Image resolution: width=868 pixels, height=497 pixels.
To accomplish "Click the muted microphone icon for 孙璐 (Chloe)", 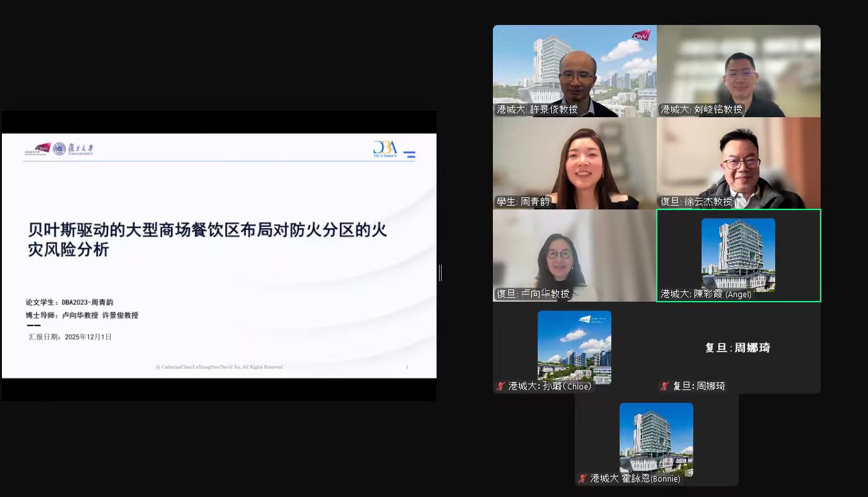I will point(501,386).
